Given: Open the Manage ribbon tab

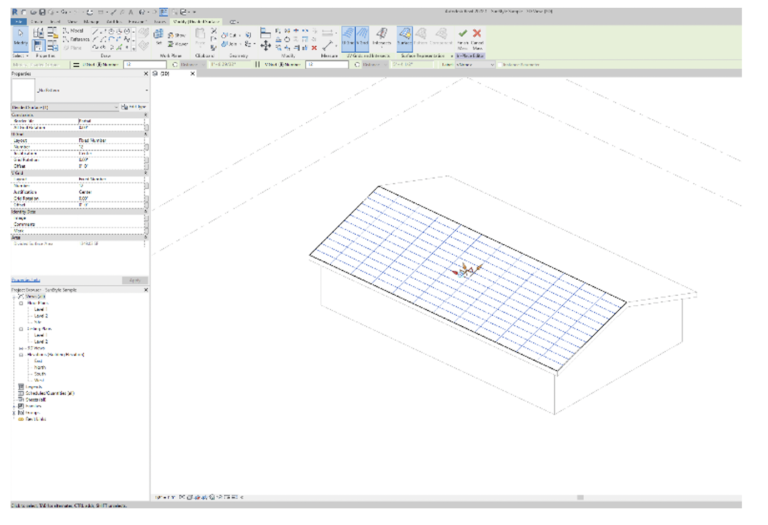Looking at the screenshot, I should [91, 22].
